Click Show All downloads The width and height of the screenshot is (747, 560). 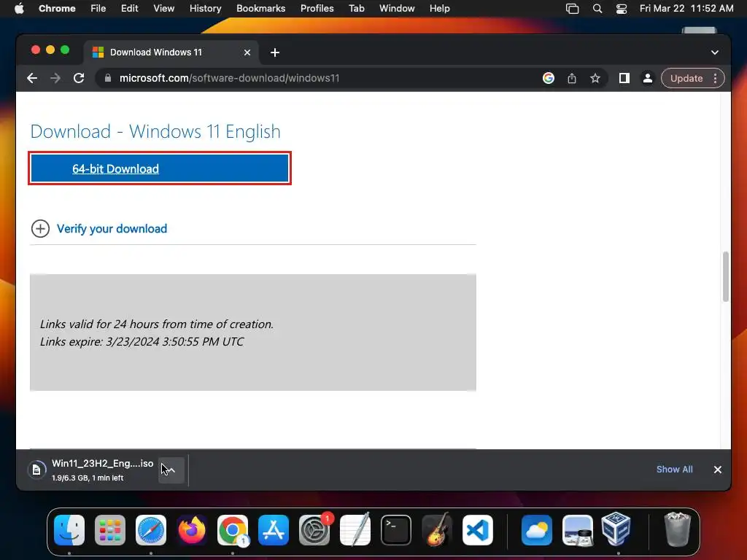pyautogui.click(x=675, y=470)
